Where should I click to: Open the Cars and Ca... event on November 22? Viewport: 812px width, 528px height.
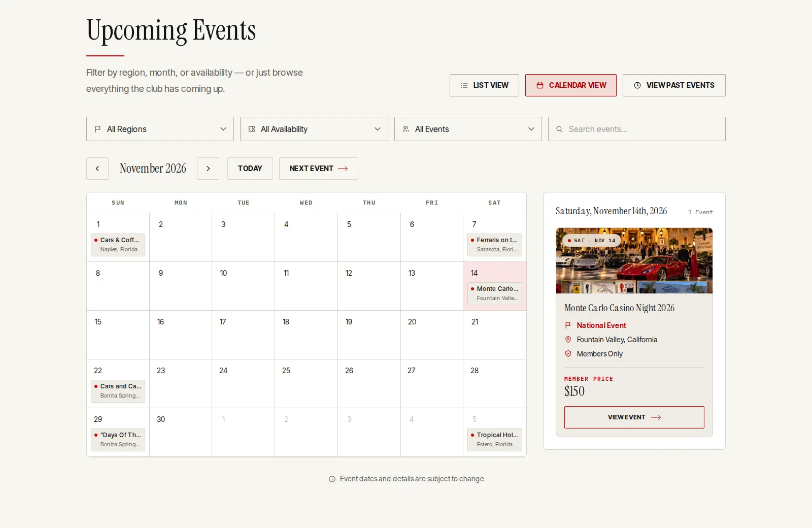click(118, 391)
